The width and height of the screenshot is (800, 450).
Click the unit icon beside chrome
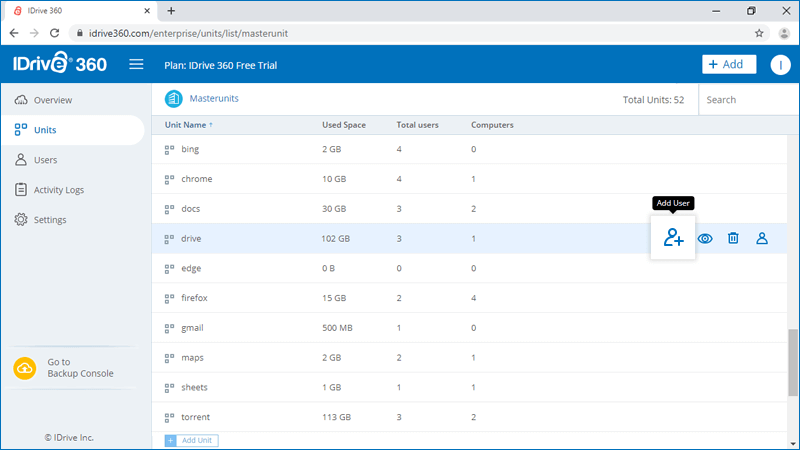coord(169,180)
